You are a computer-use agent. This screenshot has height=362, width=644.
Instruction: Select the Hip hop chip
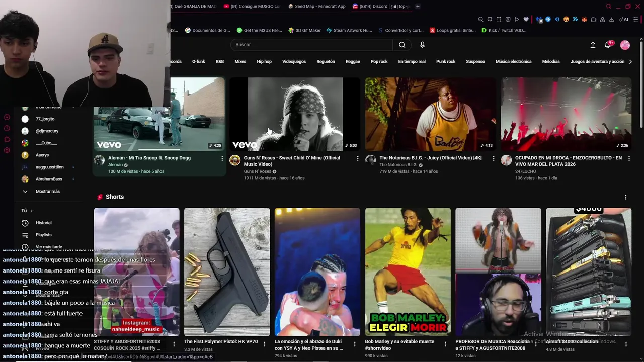click(264, 61)
